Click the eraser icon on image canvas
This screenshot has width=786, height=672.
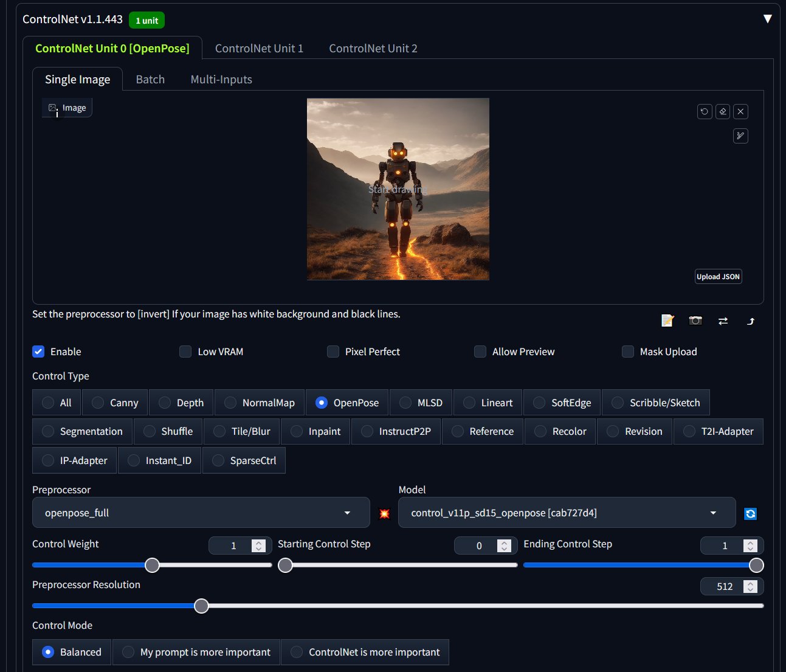click(x=723, y=111)
